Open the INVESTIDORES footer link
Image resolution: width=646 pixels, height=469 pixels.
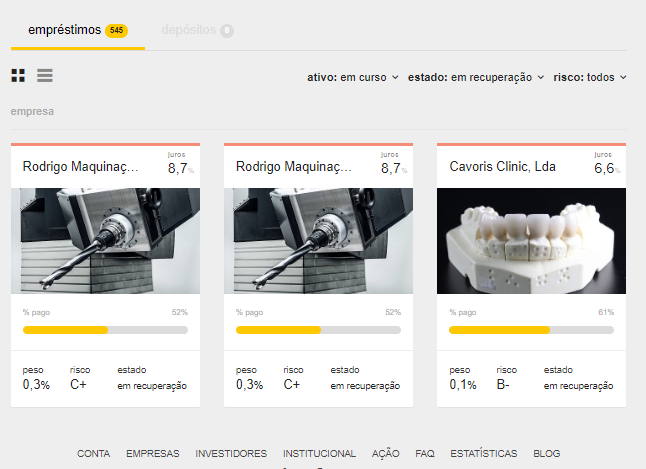tap(231, 454)
